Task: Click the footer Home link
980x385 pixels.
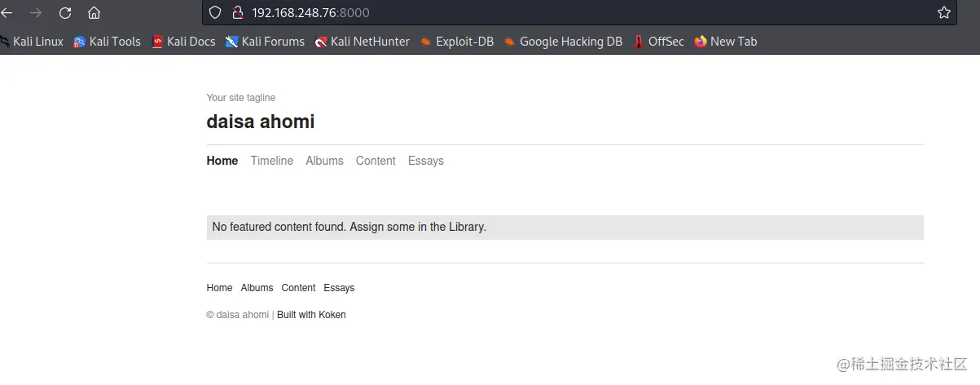Action: pos(219,288)
